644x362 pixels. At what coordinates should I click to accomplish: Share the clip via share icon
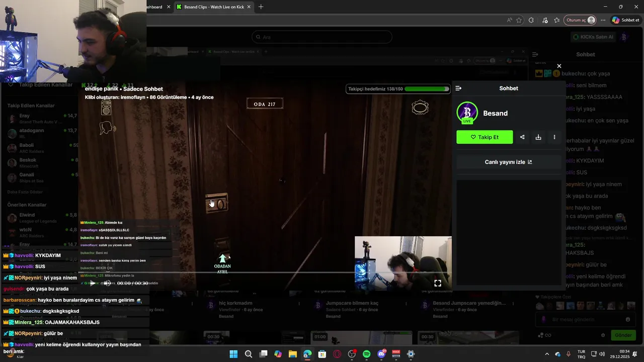(x=522, y=137)
